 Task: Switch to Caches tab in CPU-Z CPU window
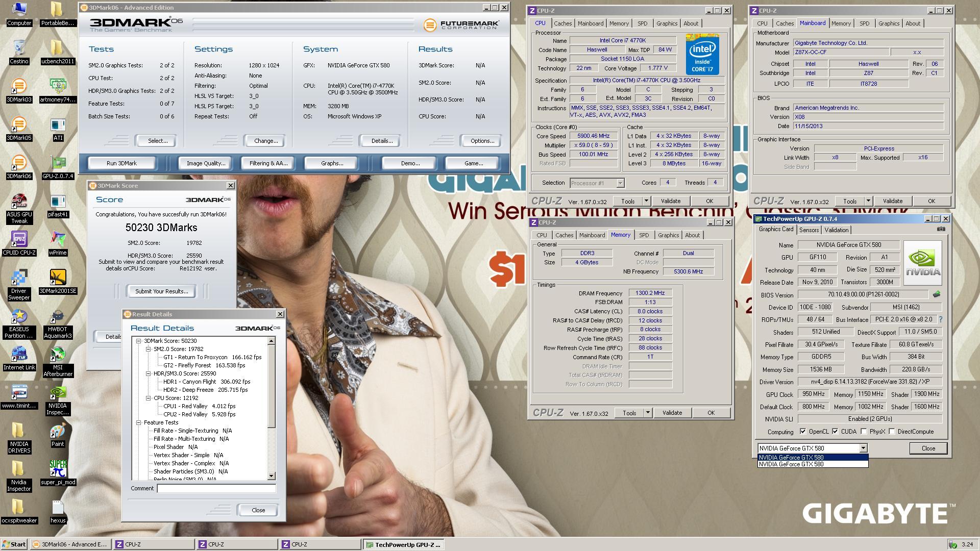(x=562, y=23)
